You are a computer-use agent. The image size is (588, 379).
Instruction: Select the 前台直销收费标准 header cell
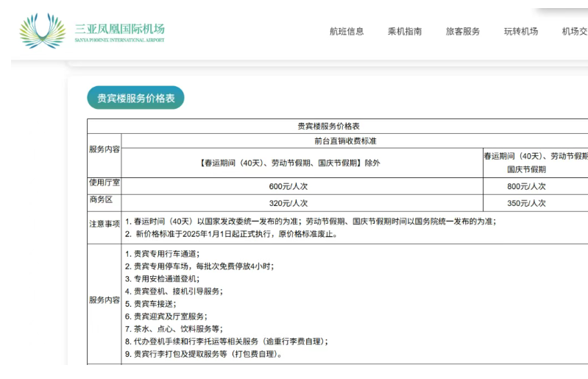[355, 141]
